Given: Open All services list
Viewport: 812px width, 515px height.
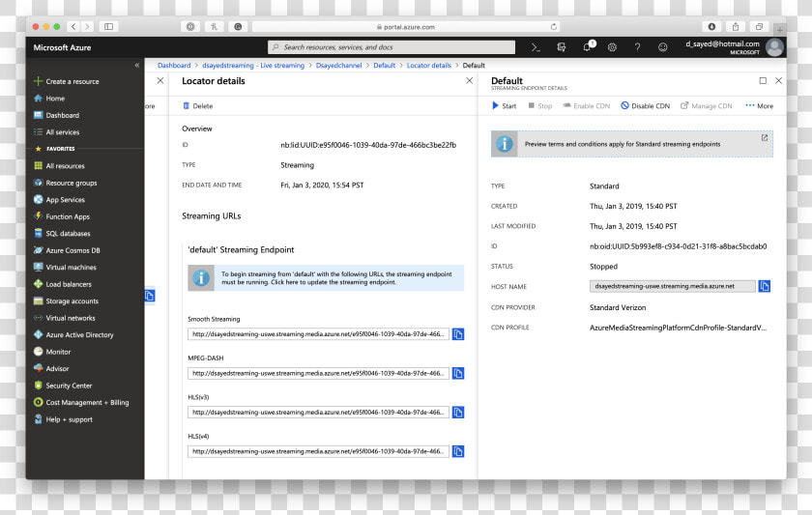Looking at the screenshot, I should (56, 132).
